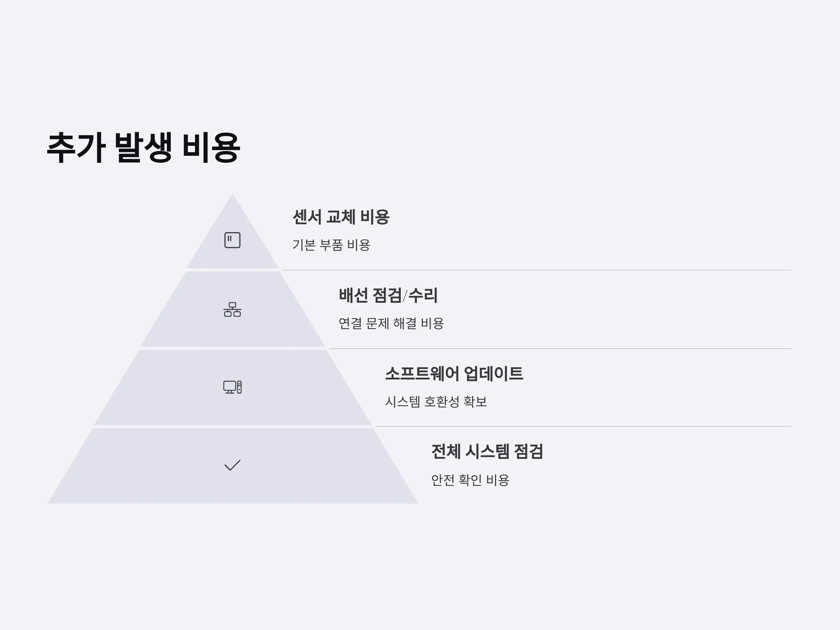The height and width of the screenshot is (630, 840).
Task: Click the desktop computer icon in pyramid
Action: click(x=232, y=387)
